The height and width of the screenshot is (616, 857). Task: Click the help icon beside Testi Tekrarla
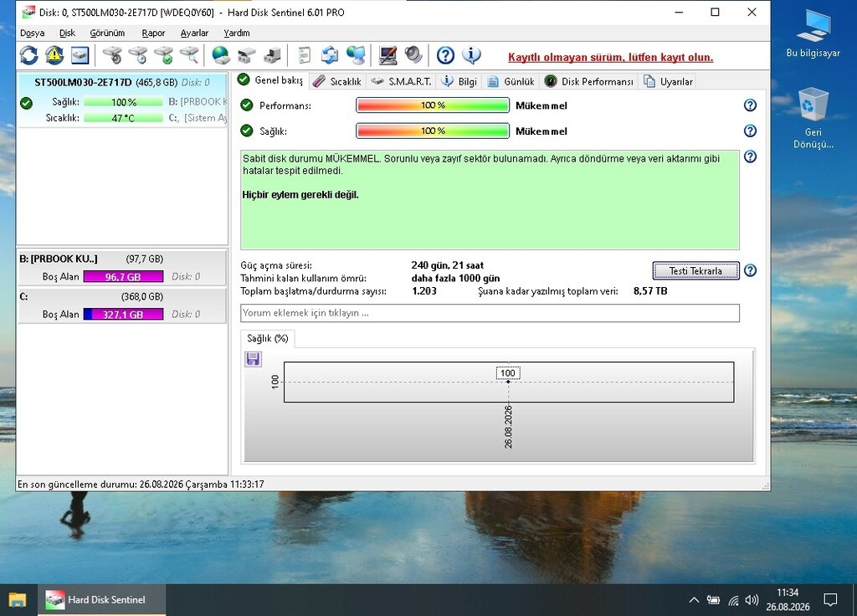click(x=750, y=270)
